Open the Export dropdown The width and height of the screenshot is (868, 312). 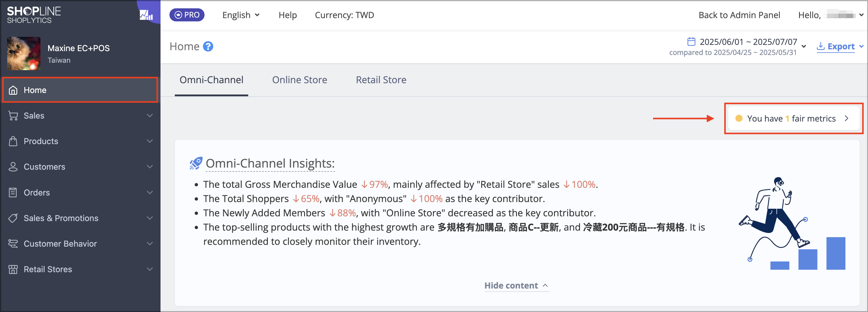click(x=840, y=46)
